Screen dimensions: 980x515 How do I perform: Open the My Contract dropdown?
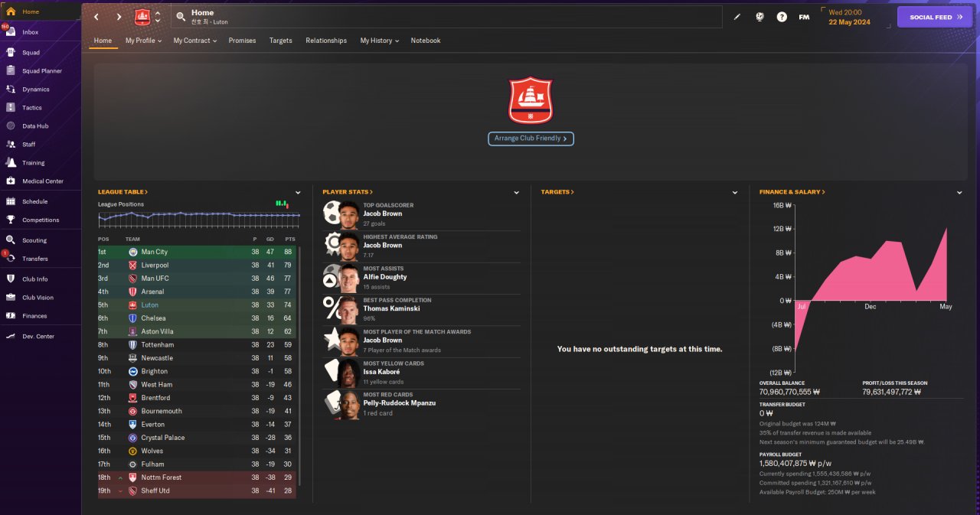point(194,41)
